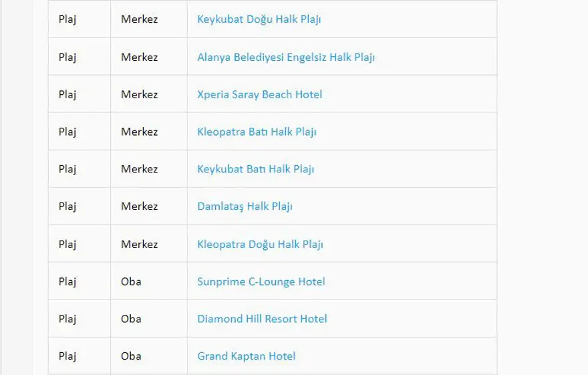Image resolution: width=588 pixels, height=375 pixels.
Task: Open Alanya Belediyesi Engelsiz Halk Plajı link
Action: coord(285,57)
